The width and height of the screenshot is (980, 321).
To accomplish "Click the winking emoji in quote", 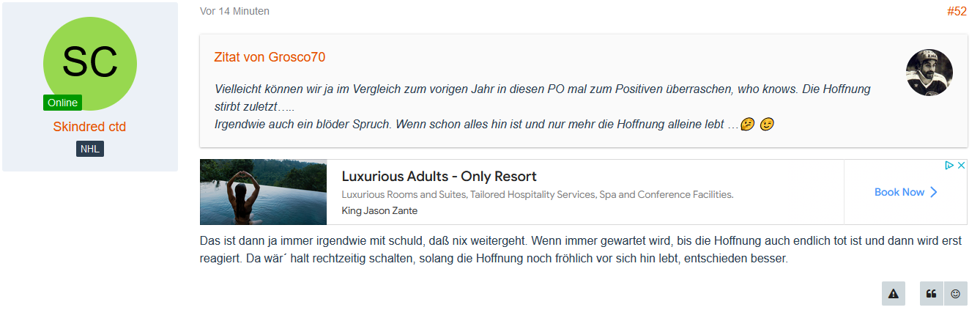I will [767, 125].
